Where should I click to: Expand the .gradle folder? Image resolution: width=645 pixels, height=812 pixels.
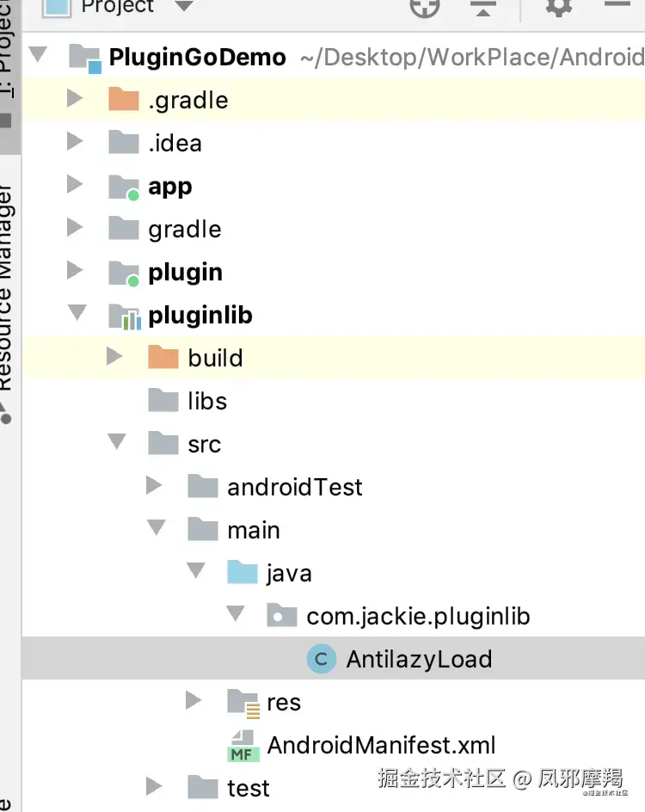76,100
